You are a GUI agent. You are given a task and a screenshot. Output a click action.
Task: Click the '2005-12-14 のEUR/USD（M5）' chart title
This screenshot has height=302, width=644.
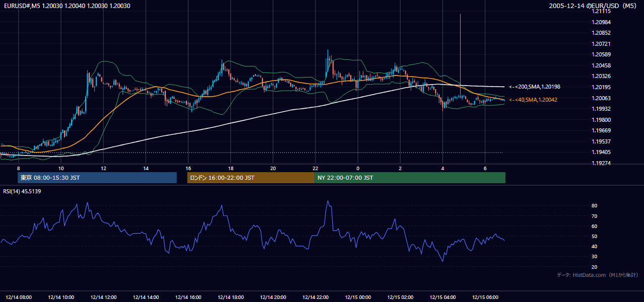pos(594,6)
